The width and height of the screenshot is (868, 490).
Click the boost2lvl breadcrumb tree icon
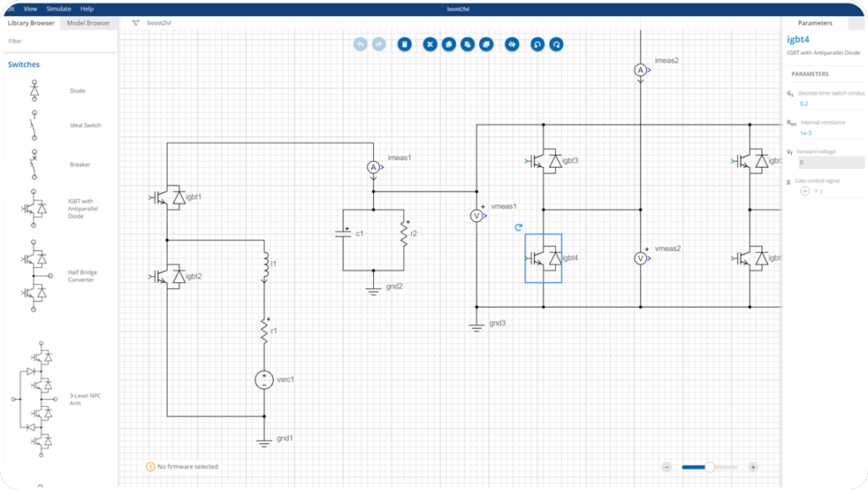point(136,23)
